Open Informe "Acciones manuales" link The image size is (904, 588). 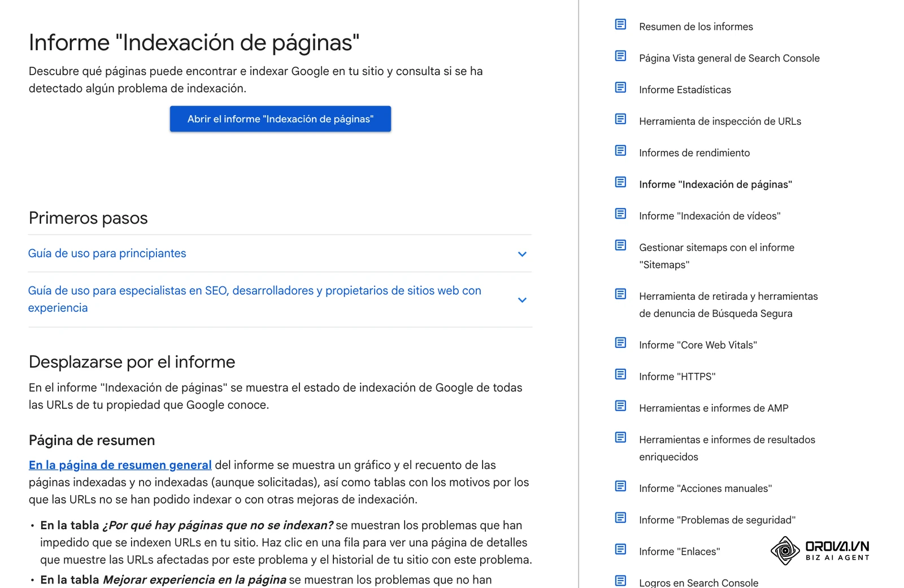coord(706,489)
